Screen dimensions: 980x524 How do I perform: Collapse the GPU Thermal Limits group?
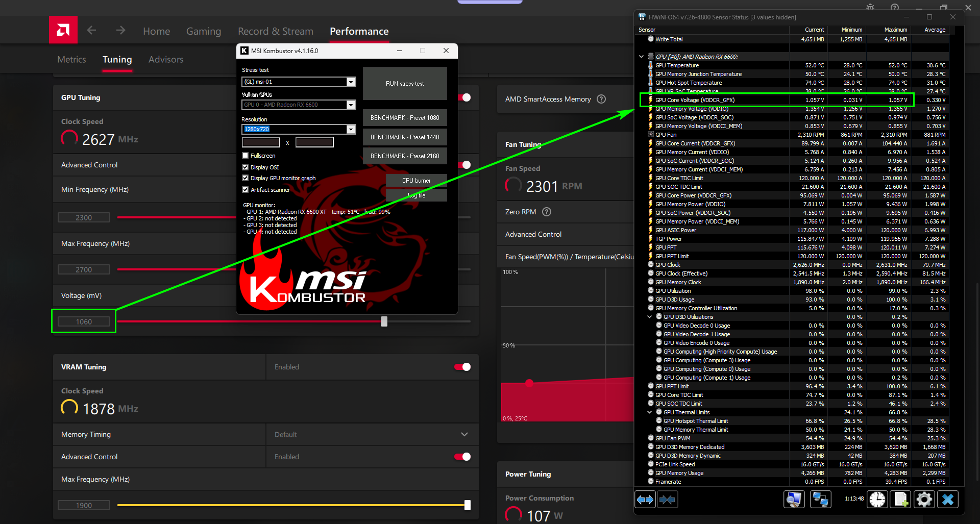pyautogui.click(x=650, y=412)
